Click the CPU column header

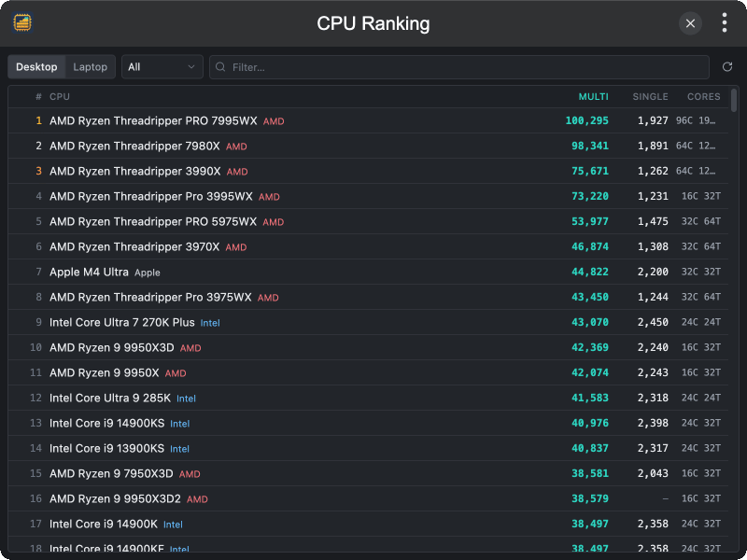click(x=60, y=97)
